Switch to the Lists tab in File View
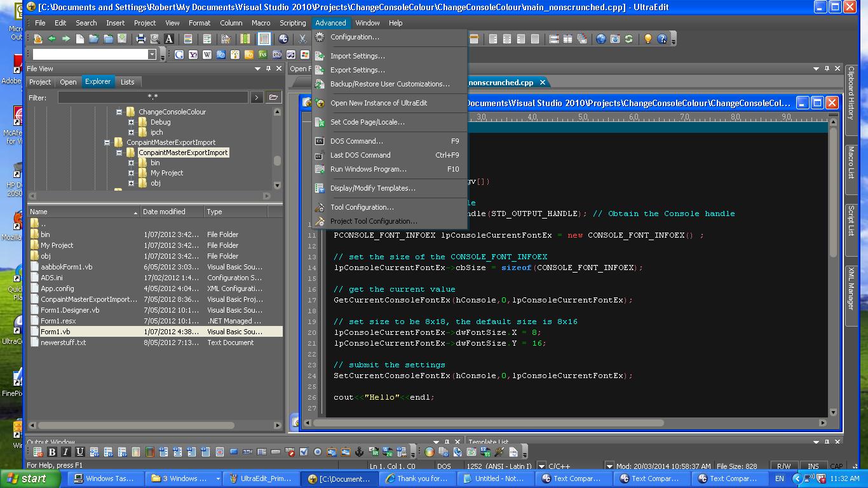Screen dimensions: 868x488 [128, 82]
